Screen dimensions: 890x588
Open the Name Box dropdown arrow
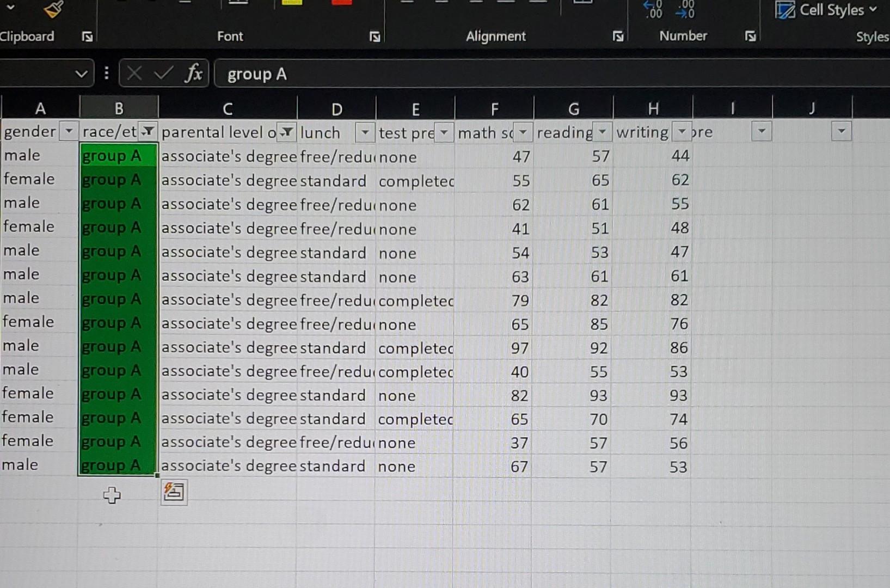tap(81, 73)
